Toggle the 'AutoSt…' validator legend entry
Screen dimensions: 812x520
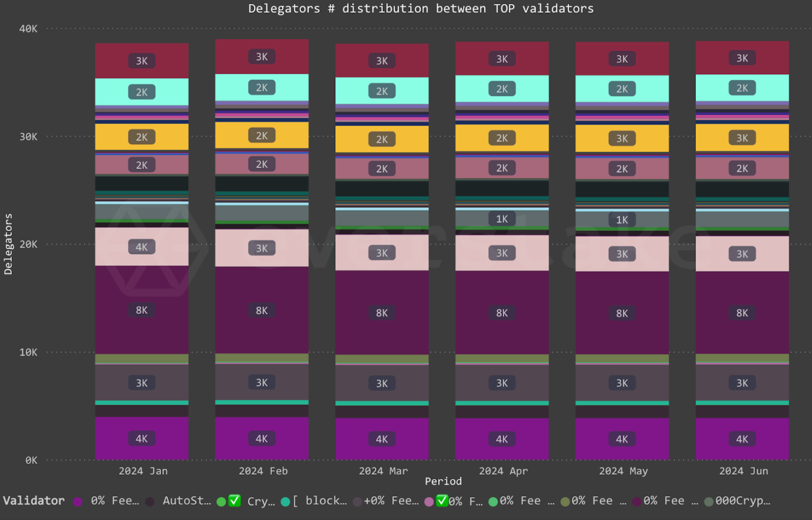[178, 501]
